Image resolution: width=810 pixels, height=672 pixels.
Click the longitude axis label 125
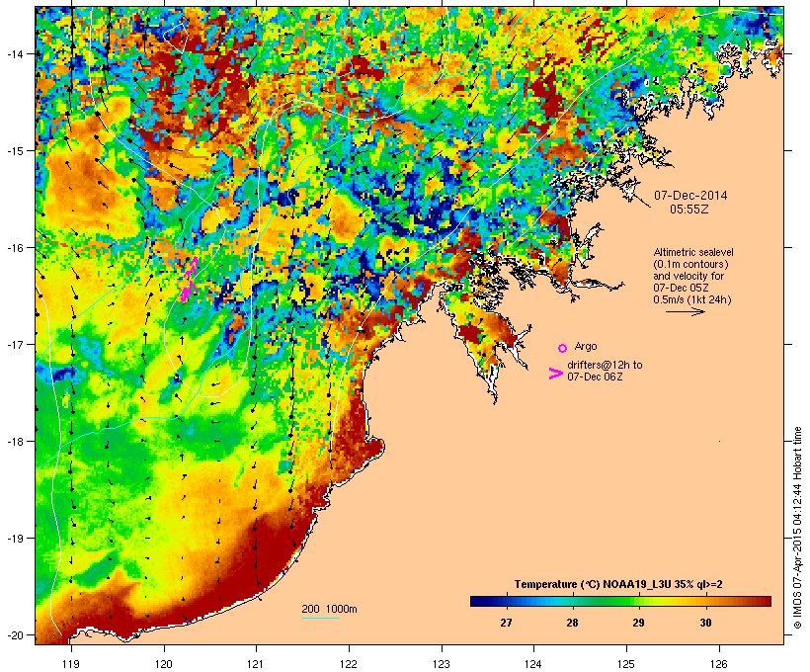[626, 664]
